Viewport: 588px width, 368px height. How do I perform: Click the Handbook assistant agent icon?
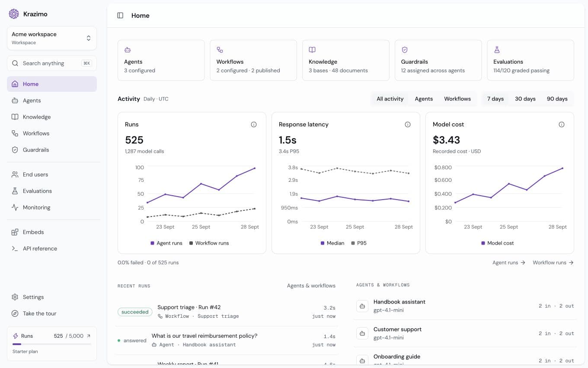362,306
